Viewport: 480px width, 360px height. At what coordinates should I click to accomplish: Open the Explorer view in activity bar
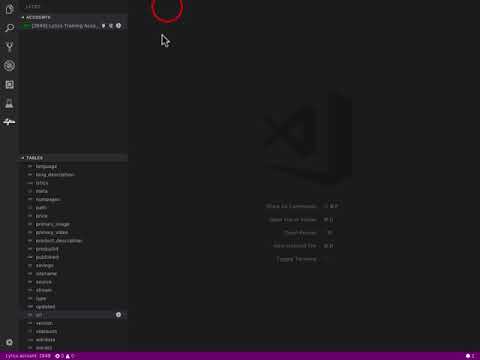pos(9,9)
